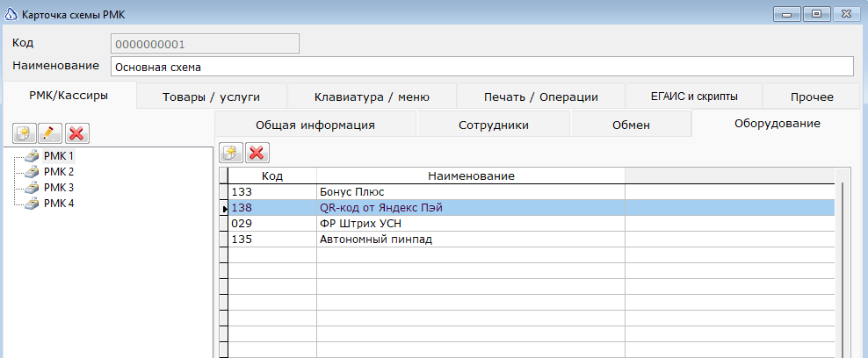Delete selected equipment with red cross icon
Image resolution: width=868 pixels, height=358 pixels.
point(257,153)
